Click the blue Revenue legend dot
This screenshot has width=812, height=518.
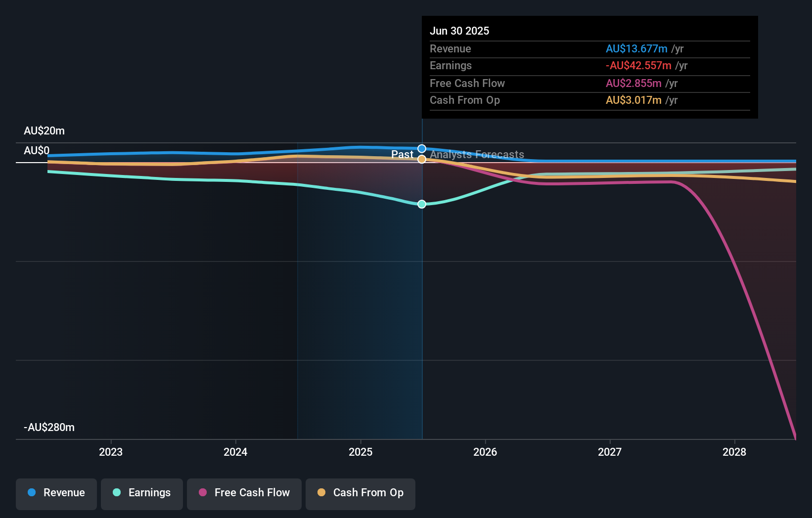click(32, 493)
